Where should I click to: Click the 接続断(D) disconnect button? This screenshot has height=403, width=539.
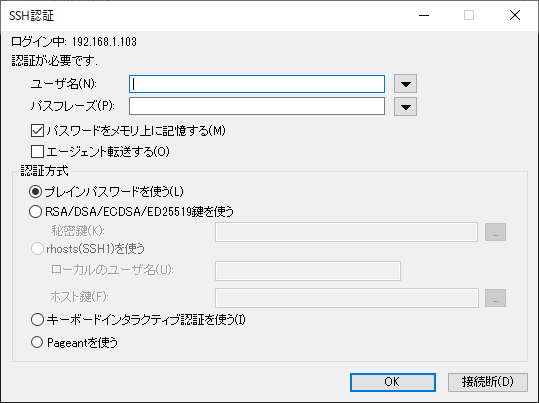pos(487,382)
